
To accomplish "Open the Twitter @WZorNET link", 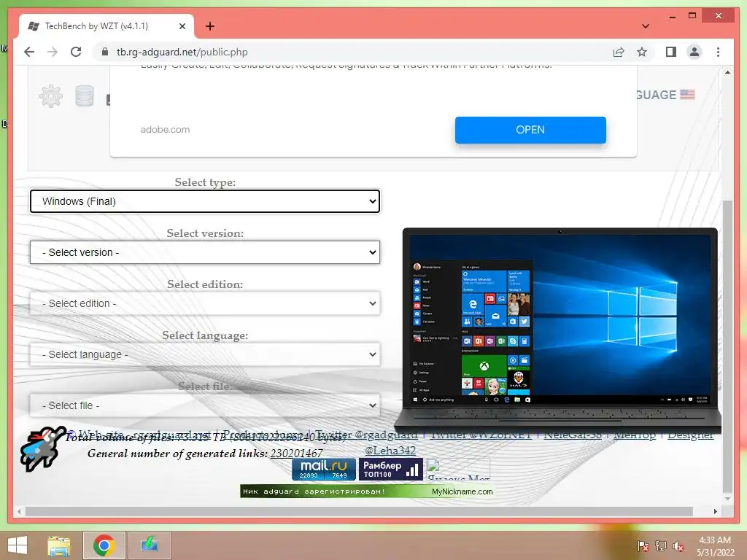I will coord(481,435).
